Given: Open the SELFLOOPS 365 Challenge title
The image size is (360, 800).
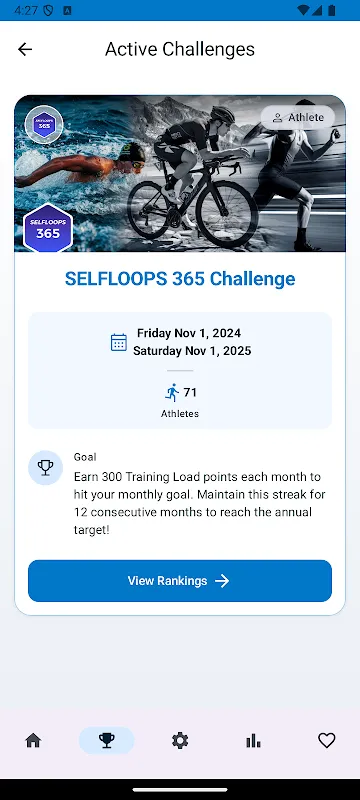Looking at the screenshot, I should [180, 279].
